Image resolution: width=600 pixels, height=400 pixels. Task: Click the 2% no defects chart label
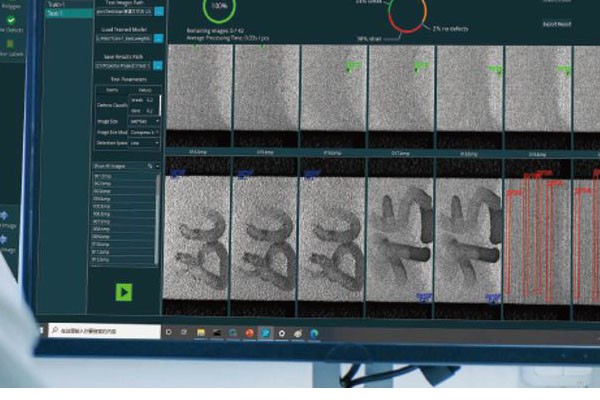coord(450,29)
